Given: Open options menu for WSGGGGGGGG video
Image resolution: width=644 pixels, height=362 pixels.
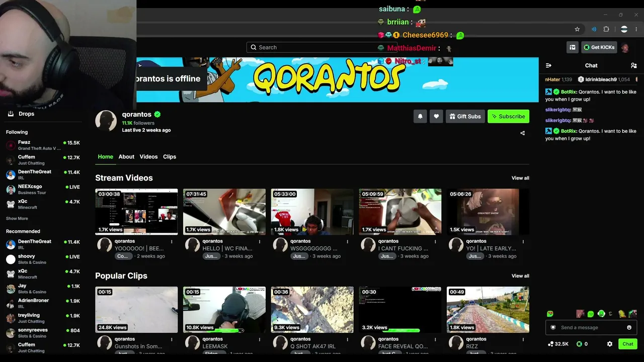Looking at the screenshot, I should click(347, 241).
